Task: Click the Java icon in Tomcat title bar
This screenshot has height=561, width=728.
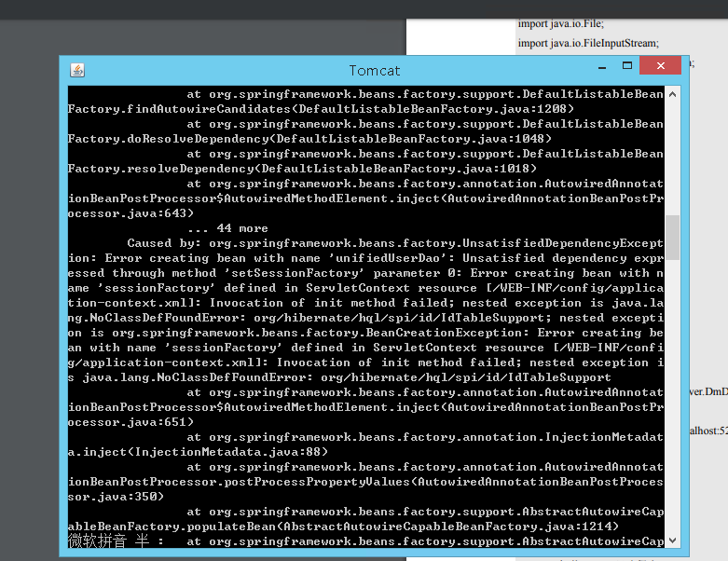Action: 77,70
